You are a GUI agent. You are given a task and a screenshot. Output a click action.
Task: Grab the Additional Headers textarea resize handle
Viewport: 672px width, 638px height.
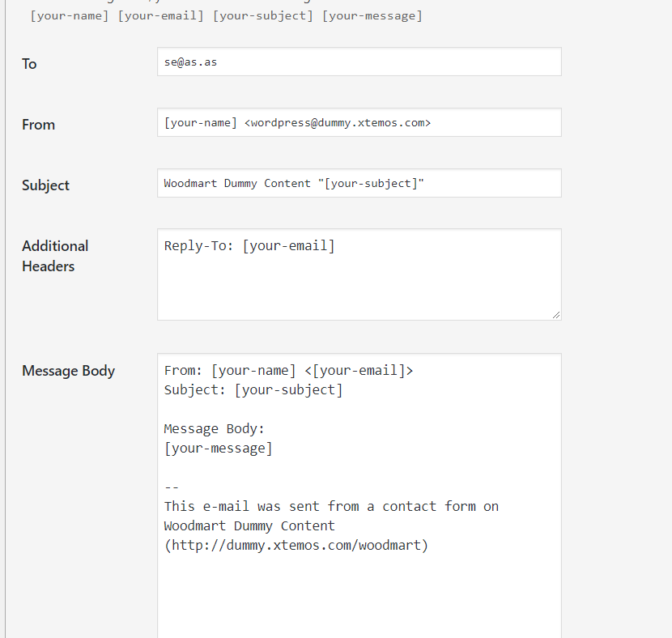tap(555, 314)
